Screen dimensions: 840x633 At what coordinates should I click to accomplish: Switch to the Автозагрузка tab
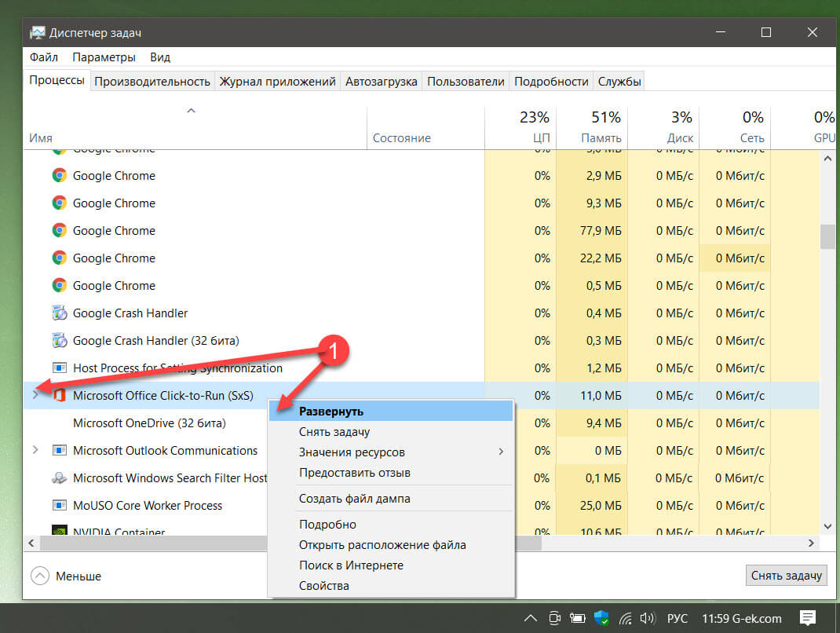[x=381, y=82]
